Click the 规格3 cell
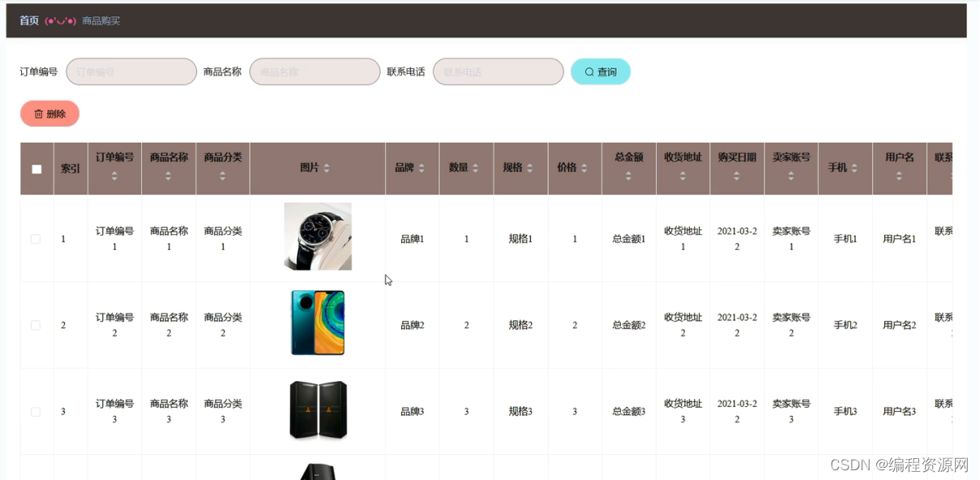The image size is (980, 480). pyautogui.click(x=520, y=412)
